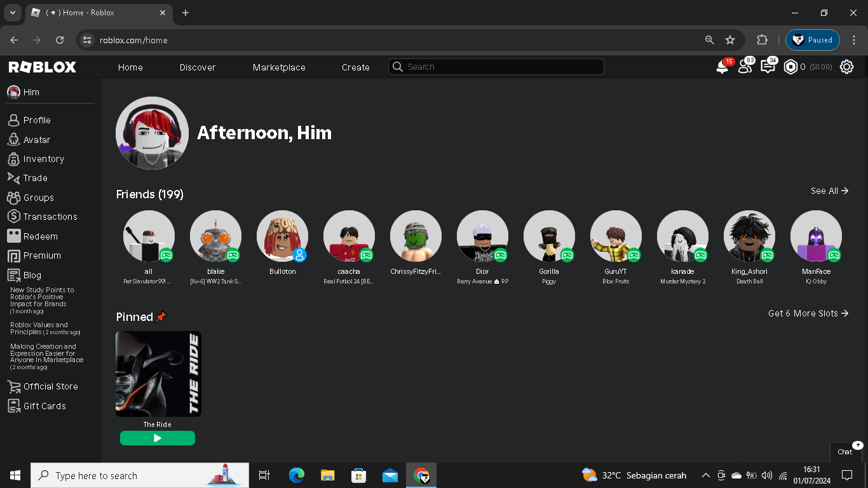Screen dimensions: 868x488
Task: Open a new browser tab
Action: pos(186,13)
